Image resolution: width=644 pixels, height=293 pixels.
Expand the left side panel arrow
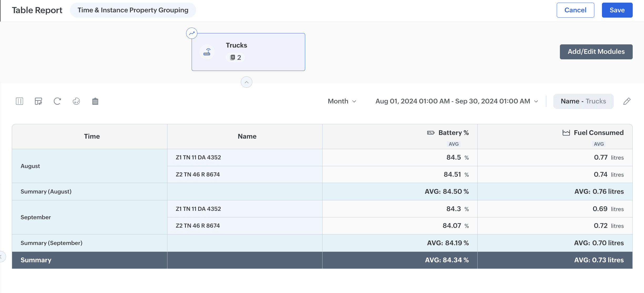coord(2,257)
